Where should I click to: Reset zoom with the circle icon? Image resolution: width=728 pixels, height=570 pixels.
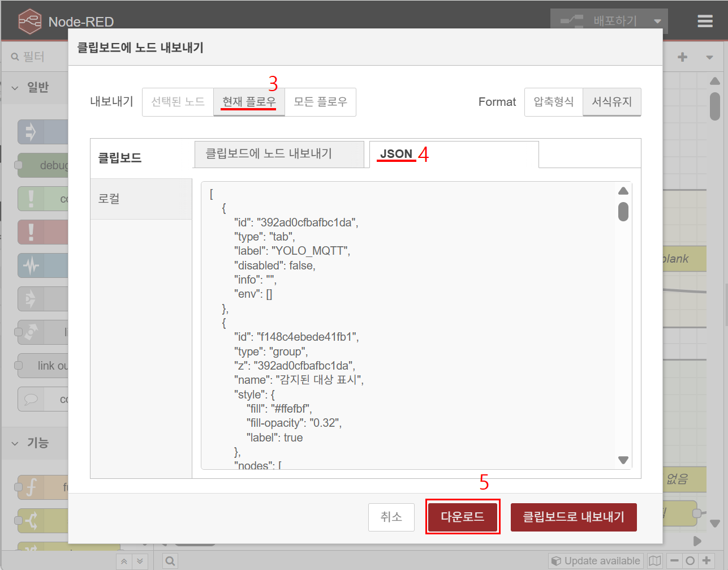[x=690, y=561]
